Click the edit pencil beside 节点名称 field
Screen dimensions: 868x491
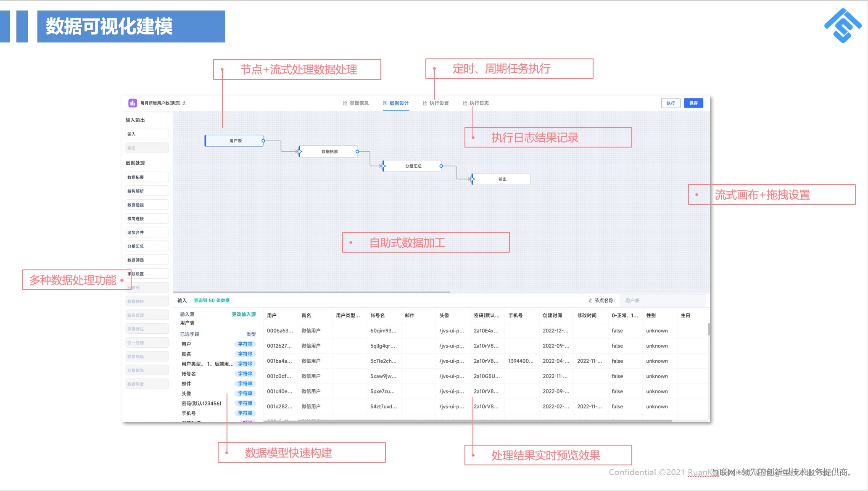coord(591,300)
